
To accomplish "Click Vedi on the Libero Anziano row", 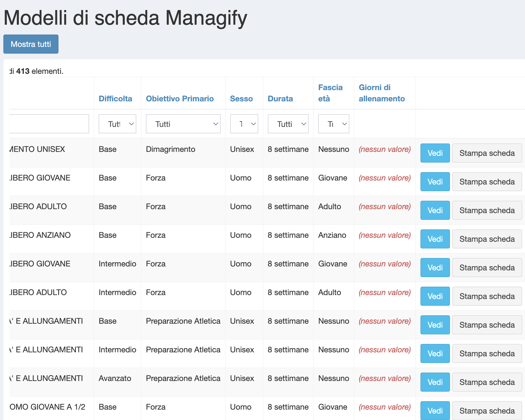I will coord(435,239).
